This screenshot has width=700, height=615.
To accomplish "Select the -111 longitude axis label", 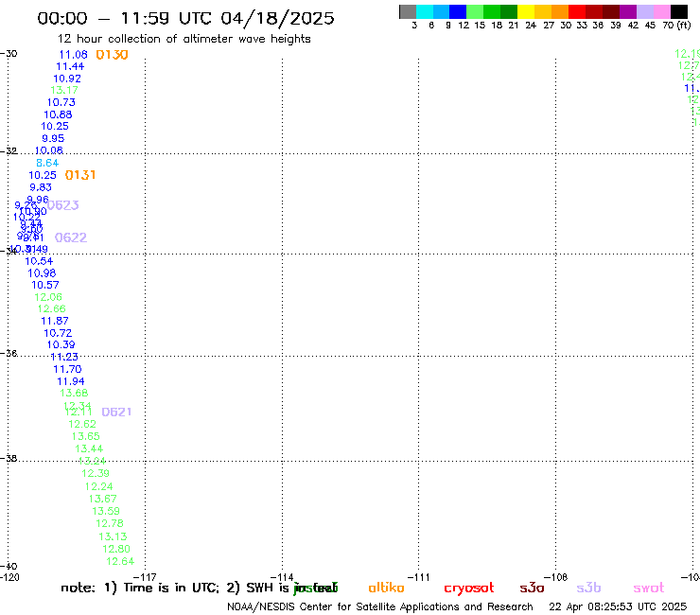I will pyautogui.click(x=418, y=577).
